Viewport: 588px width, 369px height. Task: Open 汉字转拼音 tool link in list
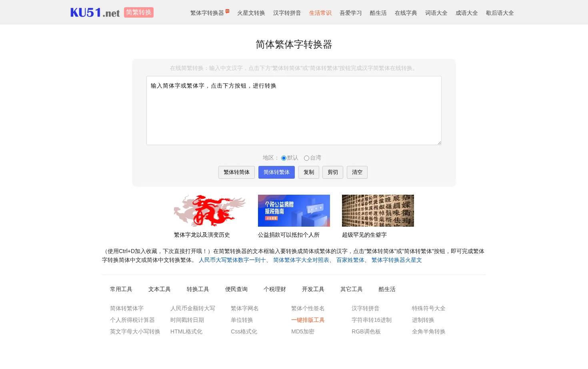point(366,308)
